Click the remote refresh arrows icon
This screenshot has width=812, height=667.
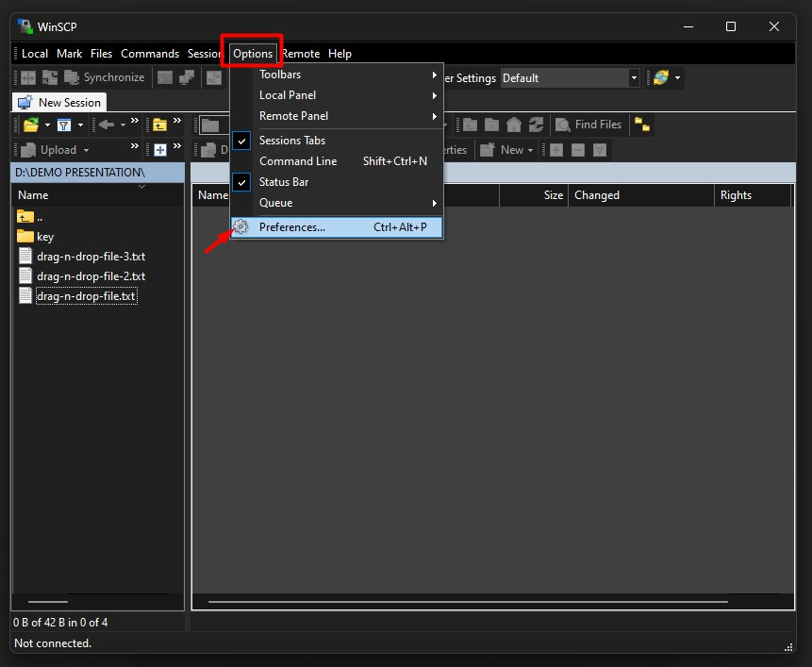click(536, 125)
